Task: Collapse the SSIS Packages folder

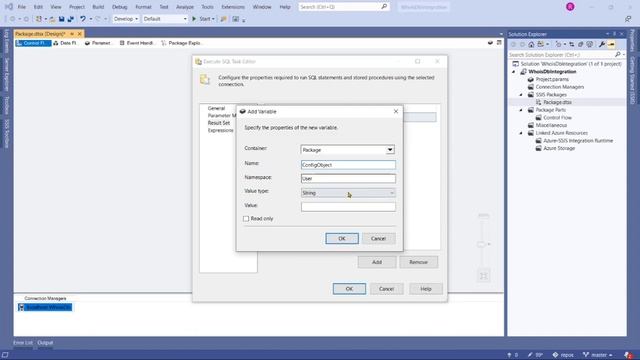Action: (521, 95)
